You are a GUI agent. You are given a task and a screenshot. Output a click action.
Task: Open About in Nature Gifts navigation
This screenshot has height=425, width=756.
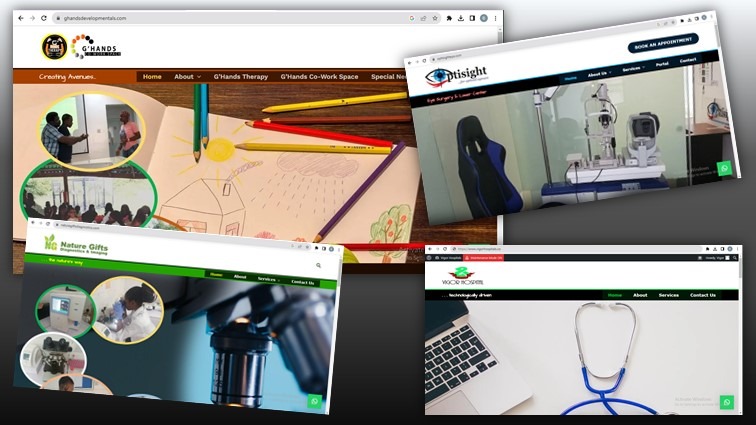point(240,277)
